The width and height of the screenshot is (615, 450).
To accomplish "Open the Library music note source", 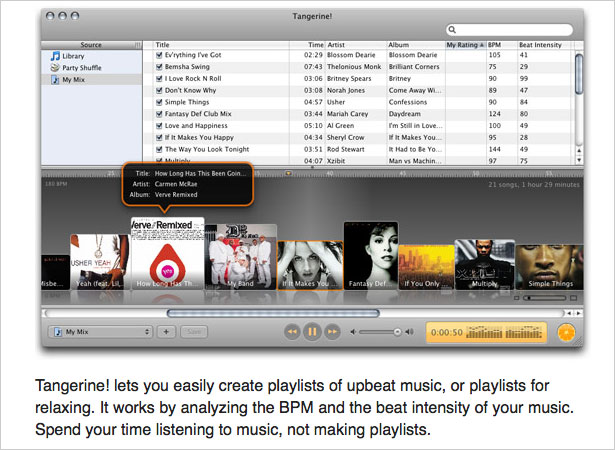I will tap(55, 56).
